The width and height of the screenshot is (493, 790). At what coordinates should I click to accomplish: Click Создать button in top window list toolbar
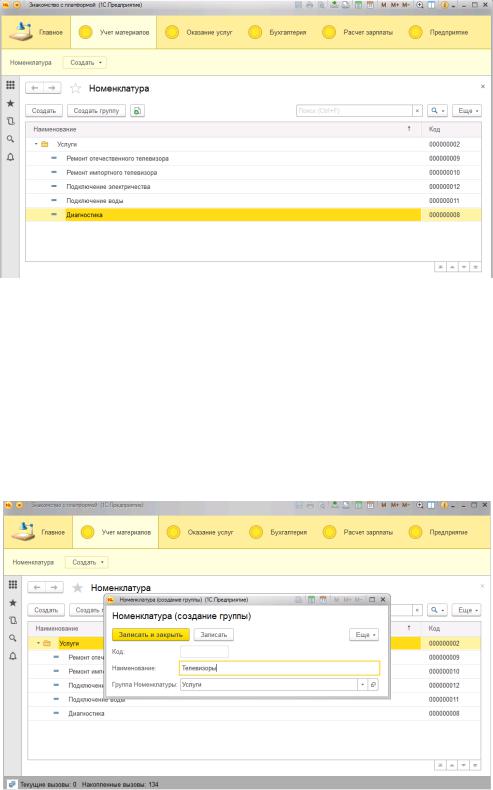[x=44, y=111]
